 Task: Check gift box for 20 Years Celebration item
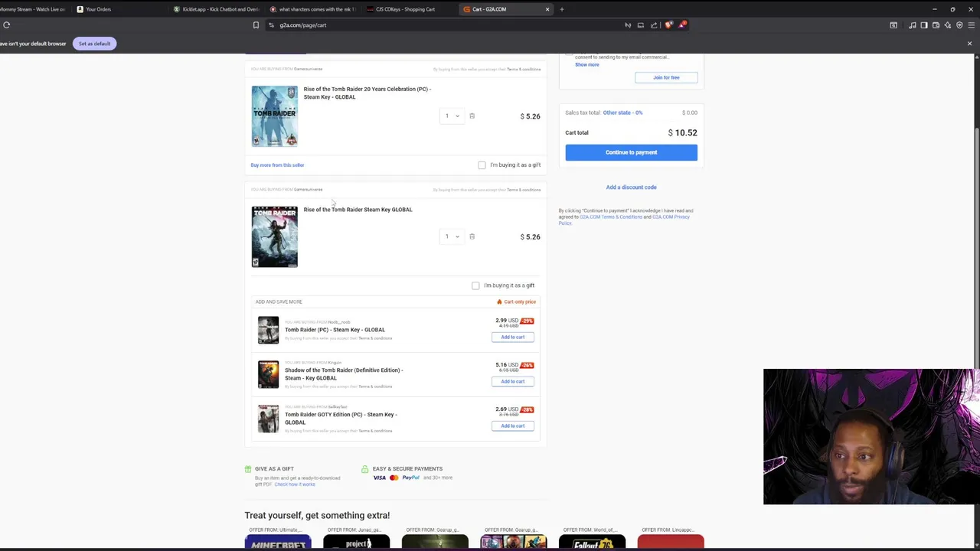[x=482, y=165]
